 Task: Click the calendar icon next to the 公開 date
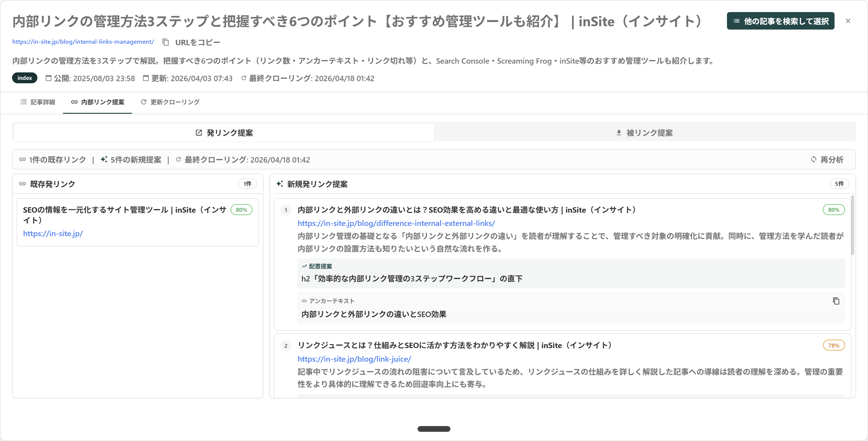(x=48, y=78)
